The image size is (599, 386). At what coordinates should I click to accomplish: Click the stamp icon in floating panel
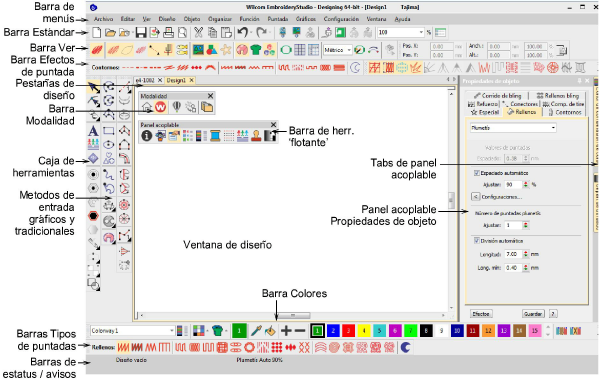(256, 135)
